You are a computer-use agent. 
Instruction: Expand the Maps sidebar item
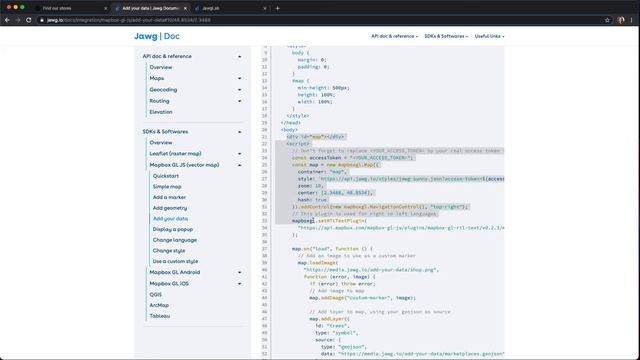coord(240,78)
